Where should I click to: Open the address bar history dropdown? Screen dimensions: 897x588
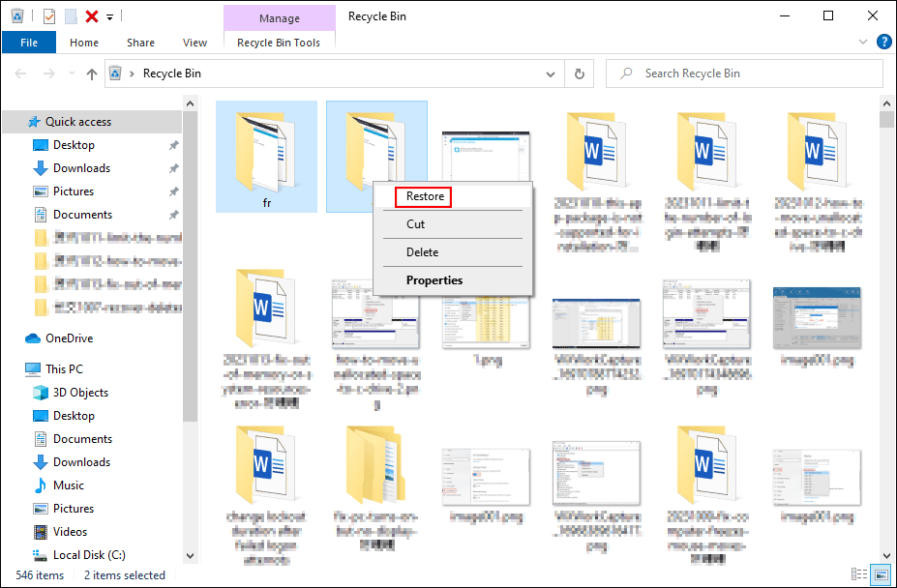coord(550,73)
